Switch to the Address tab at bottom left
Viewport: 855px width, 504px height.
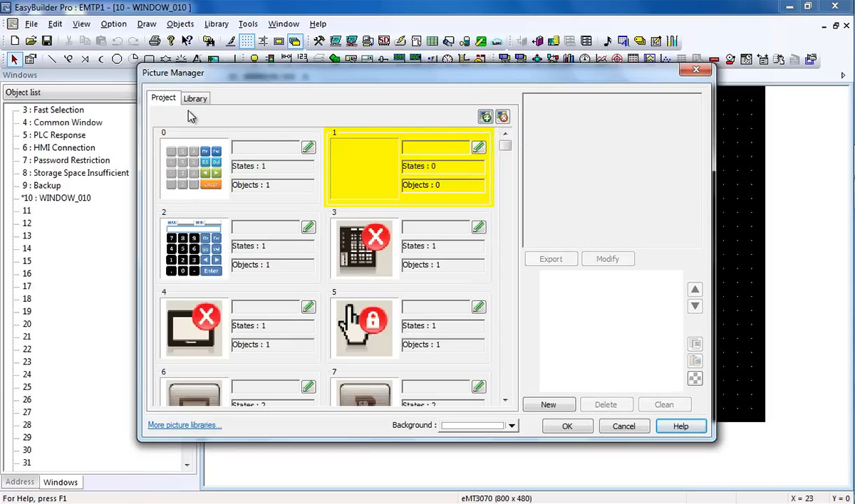click(19, 481)
